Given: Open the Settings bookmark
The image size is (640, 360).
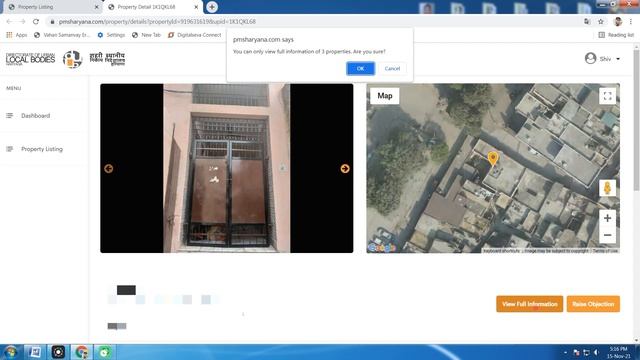Looking at the screenshot, I should pyautogui.click(x=111, y=35).
